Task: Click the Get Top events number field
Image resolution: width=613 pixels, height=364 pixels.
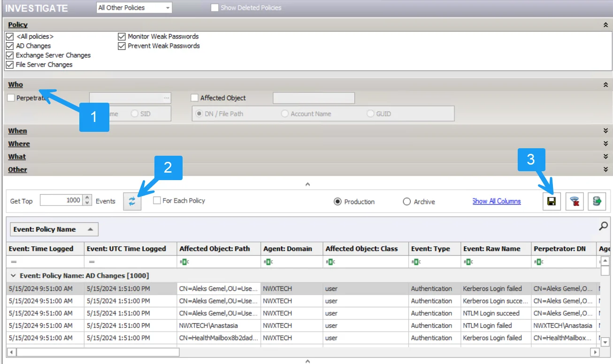Action: pos(61,200)
